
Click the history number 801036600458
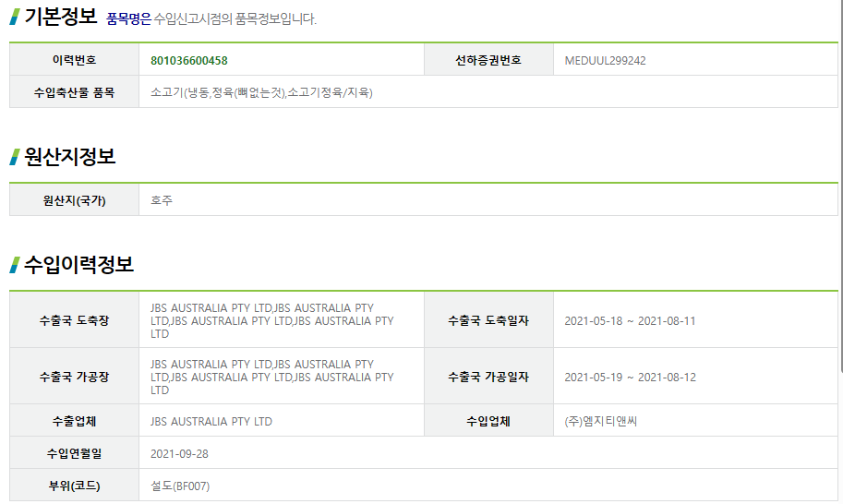(188, 61)
